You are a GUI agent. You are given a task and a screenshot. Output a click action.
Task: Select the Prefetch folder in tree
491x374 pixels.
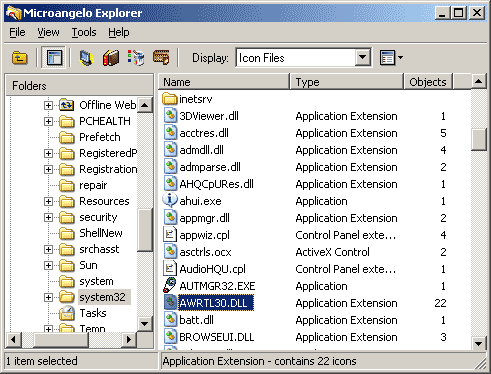coord(100,137)
